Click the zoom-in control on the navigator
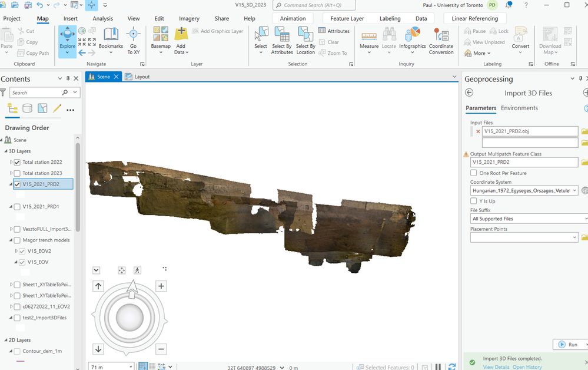The image size is (588, 370). point(161,286)
